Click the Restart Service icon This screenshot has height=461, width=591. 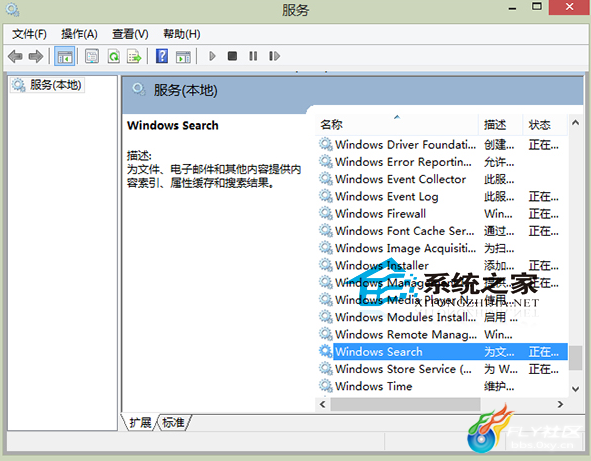[x=274, y=56]
